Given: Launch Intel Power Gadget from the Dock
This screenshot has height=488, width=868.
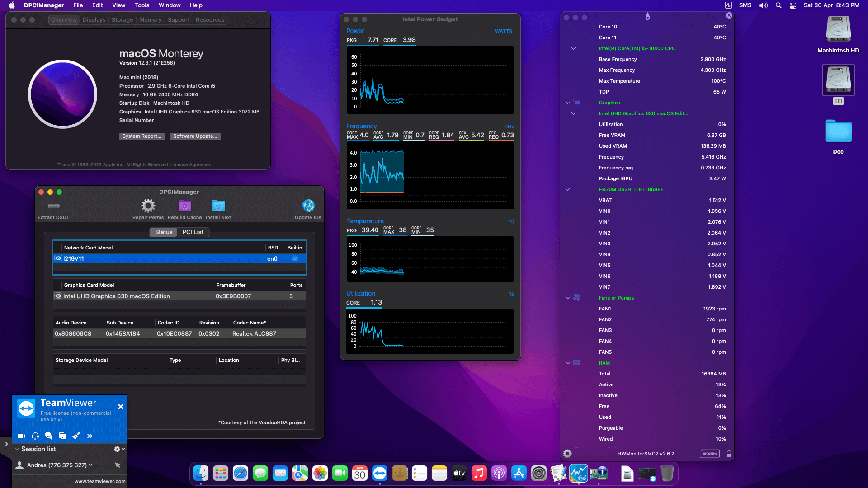Looking at the screenshot, I should 579,473.
